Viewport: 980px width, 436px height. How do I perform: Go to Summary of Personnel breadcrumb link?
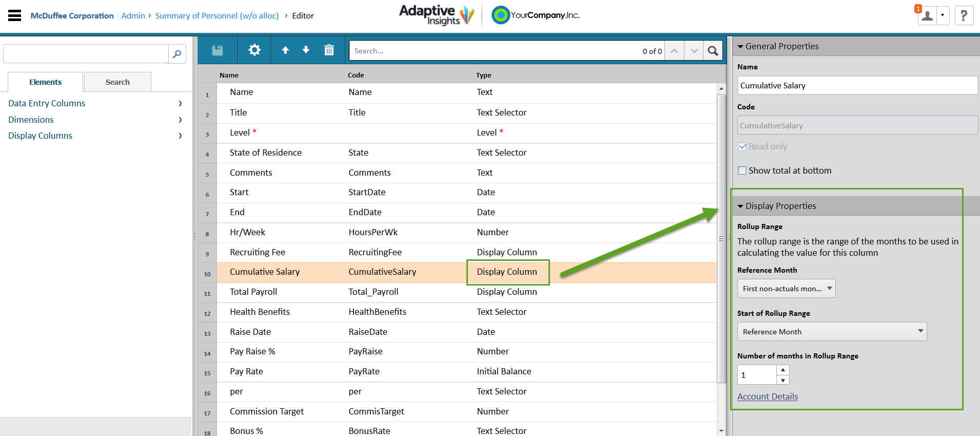click(x=217, y=15)
